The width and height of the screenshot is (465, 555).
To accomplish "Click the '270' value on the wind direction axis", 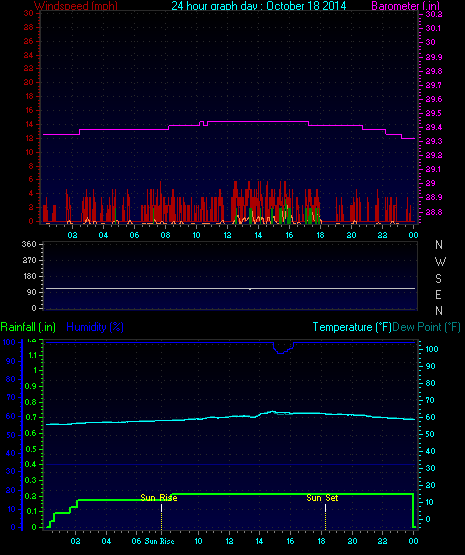I will click(x=29, y=261).
